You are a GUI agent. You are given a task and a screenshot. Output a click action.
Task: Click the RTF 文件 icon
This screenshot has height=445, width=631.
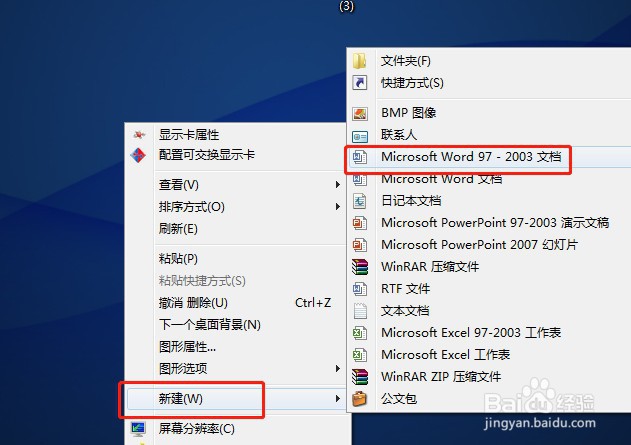pos(359,289)
